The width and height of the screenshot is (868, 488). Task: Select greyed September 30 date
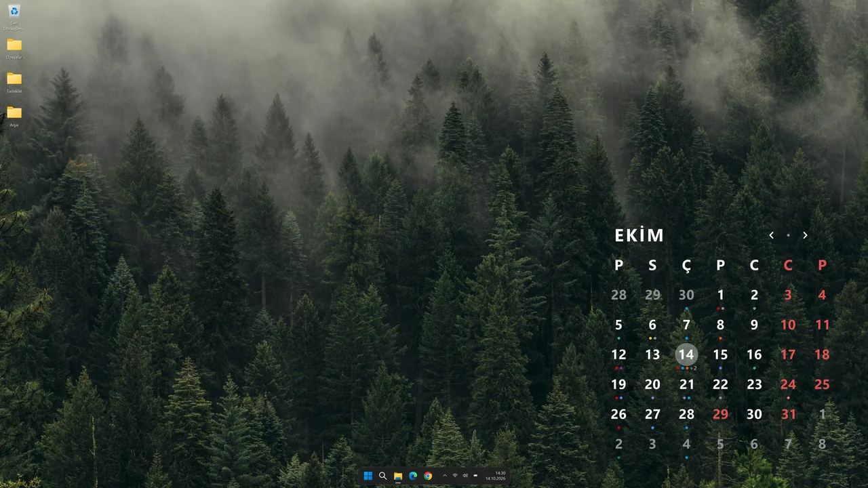[x=686, y=295]
